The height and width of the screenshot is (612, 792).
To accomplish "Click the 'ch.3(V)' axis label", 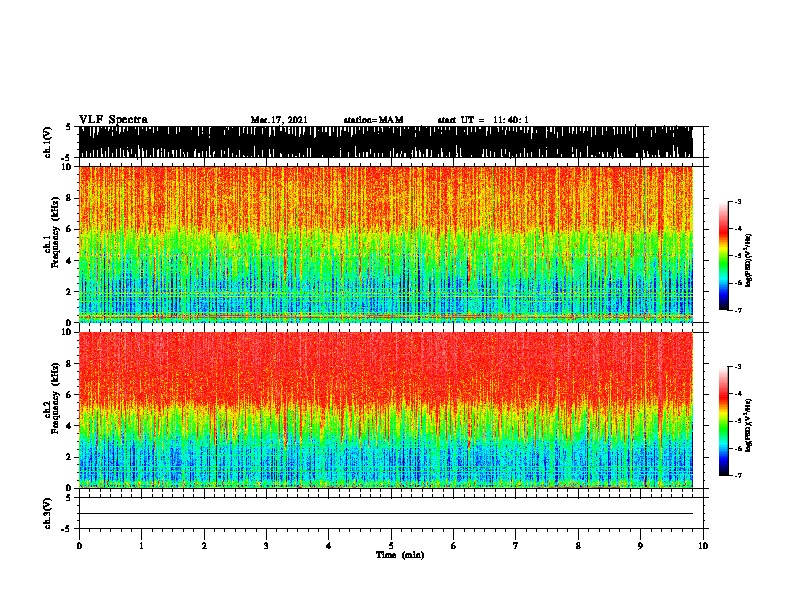I will tap(47, 513).
